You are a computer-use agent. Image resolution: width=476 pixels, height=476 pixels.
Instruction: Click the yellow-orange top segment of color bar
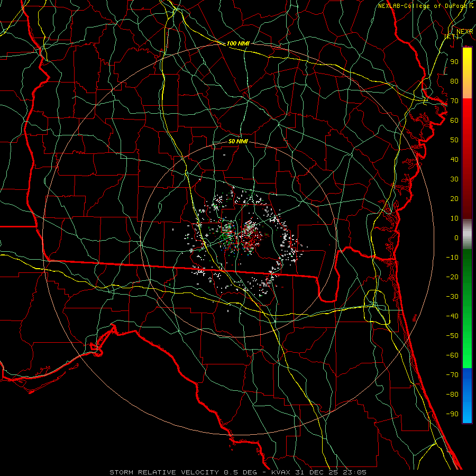pyautogui.click(x=467, y=73)
